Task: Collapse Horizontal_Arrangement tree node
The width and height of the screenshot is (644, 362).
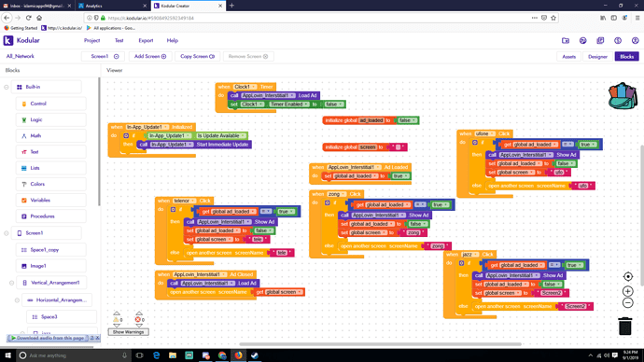Action: [x=17, y=300]
